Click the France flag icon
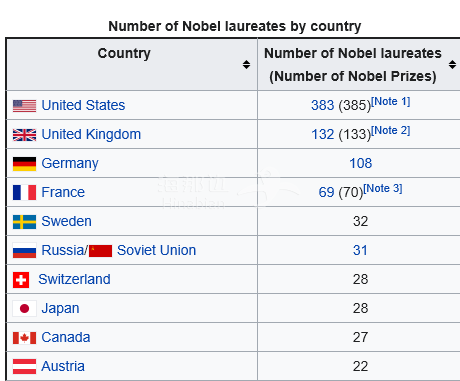The image size is (460, 381). 24,193
